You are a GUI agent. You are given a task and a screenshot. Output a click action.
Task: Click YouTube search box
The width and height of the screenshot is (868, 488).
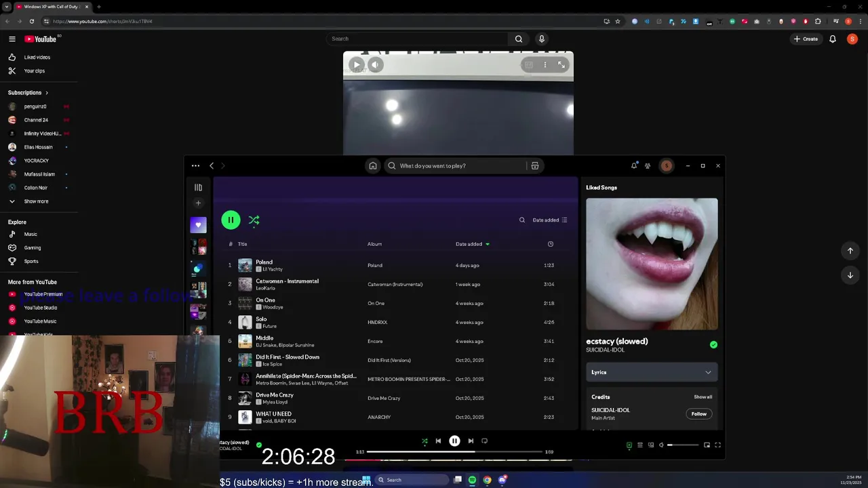tap(416, 39)
